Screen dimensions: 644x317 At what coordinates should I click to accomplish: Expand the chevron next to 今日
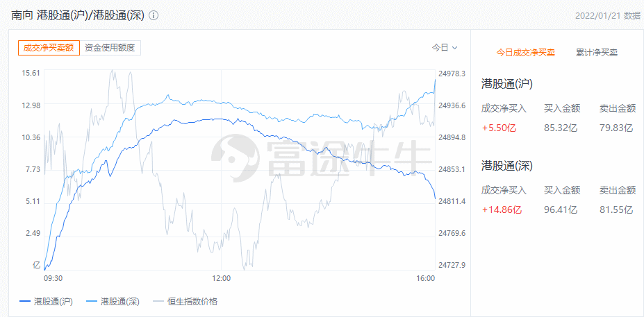[x=454, y=48]
